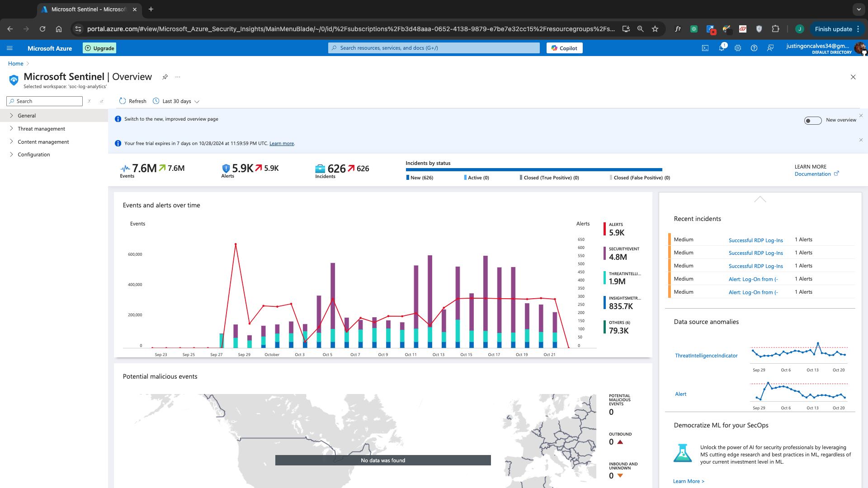Select the INSIGHTSMETR... 835.7K legend entry
The height and width of the screenshot is (488, 868).
point(622,303)
